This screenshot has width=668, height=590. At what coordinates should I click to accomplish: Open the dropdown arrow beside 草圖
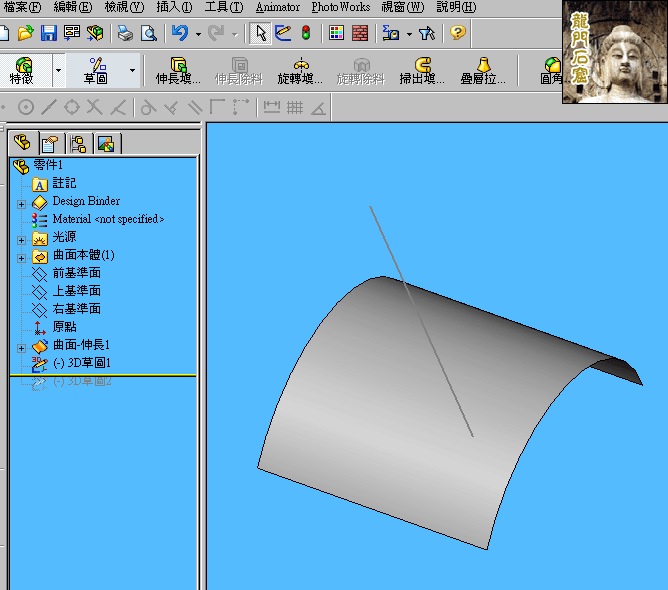[x=132, y=71]
